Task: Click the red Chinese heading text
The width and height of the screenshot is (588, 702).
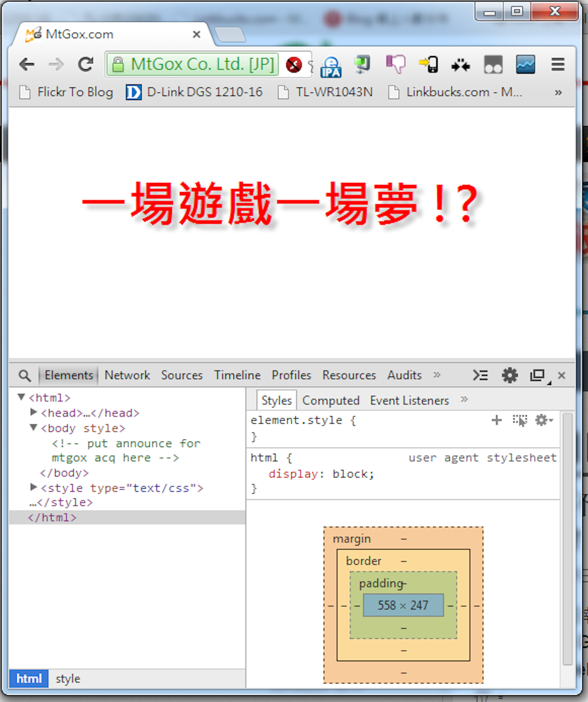Action: (x=280, y=204)
